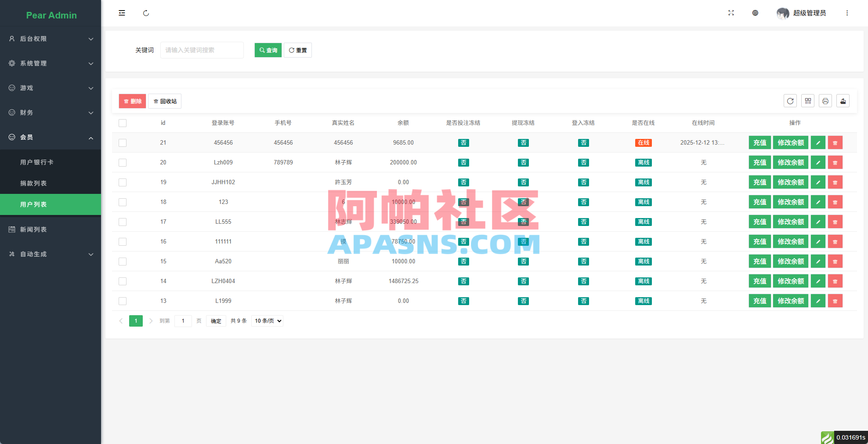Collapse the 会员 sidebar menu
This screenshot has height=444, width=868.
point(51,137)
